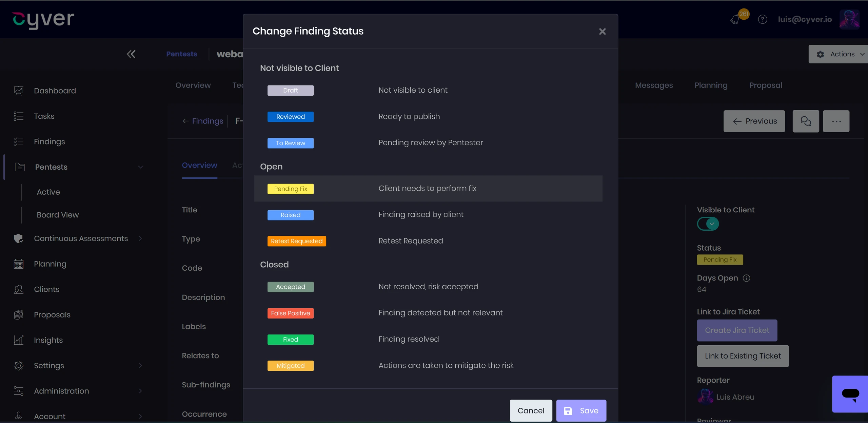Click the Luis Abreu reporter avatar

click(705, 397)
